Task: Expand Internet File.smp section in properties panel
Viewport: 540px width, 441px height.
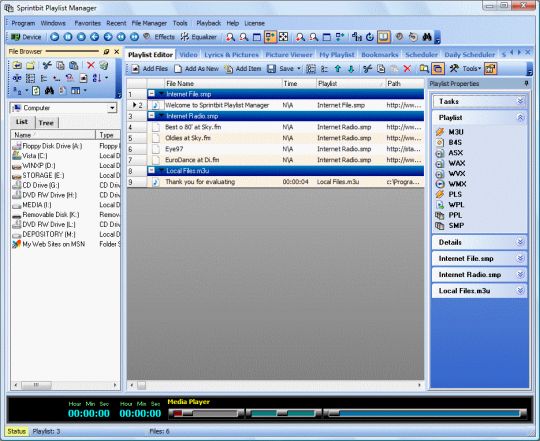Action: pos(520,259)
